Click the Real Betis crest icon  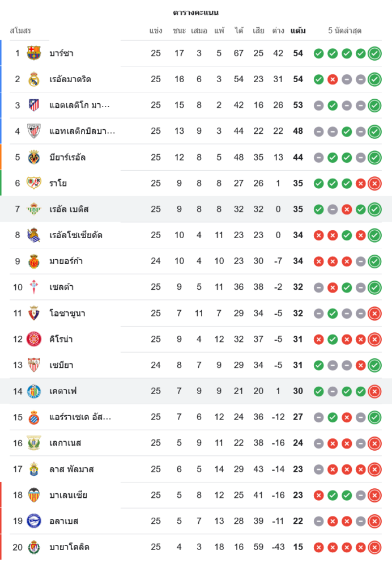pyautogui.click(x=34, y=209)
